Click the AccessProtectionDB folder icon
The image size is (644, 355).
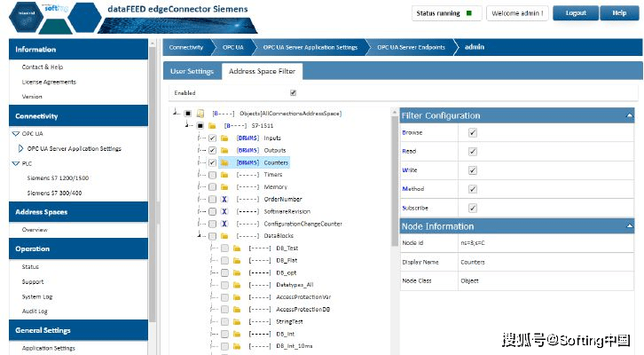[237, 310]
